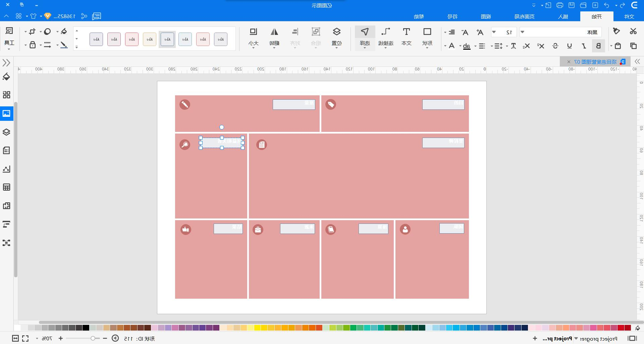644x344 pixels.
Task: Open the image panel in sidebar
Action: click(6, 113)
